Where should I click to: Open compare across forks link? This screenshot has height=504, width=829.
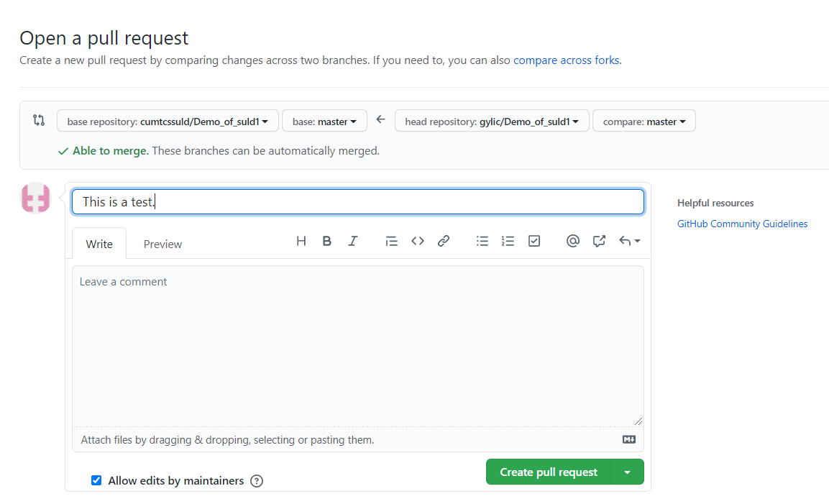tap(567, 60)
